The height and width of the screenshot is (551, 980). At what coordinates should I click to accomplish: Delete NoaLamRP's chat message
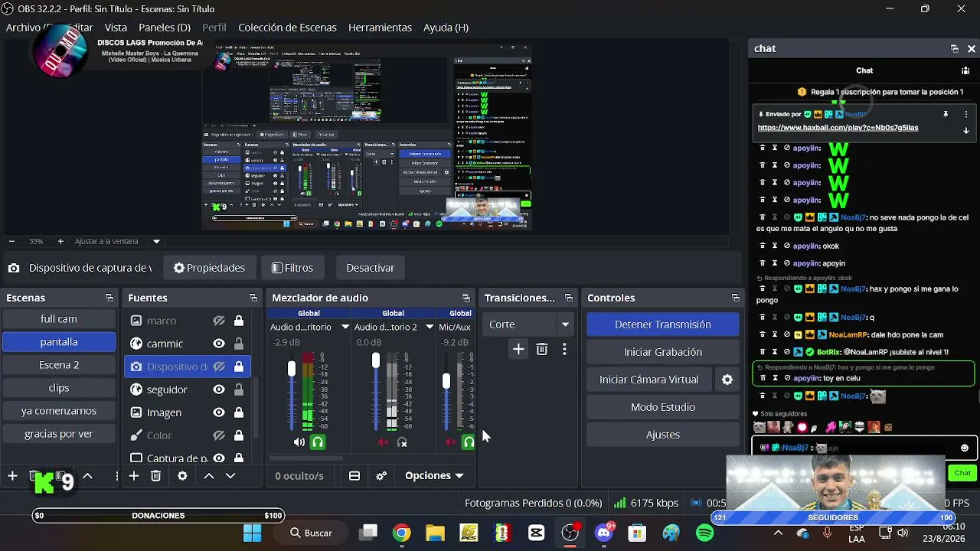[763, 334]
